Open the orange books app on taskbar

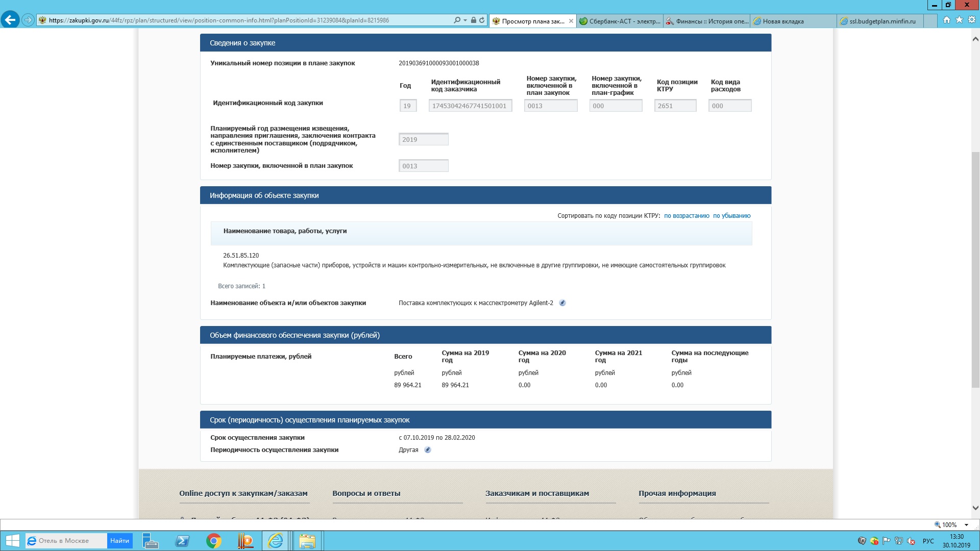click(246, 541)
